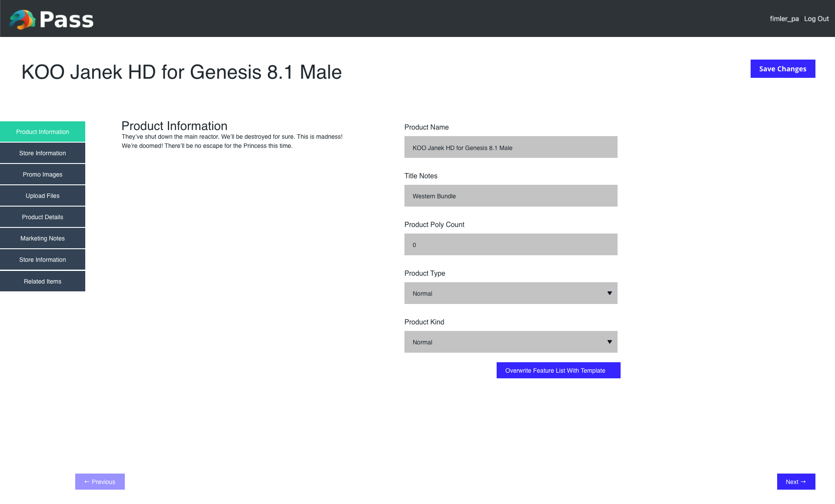This screenshot has width=835, height=504.
Task: Go back with the Previous button
Action: (x=100, y=482)
